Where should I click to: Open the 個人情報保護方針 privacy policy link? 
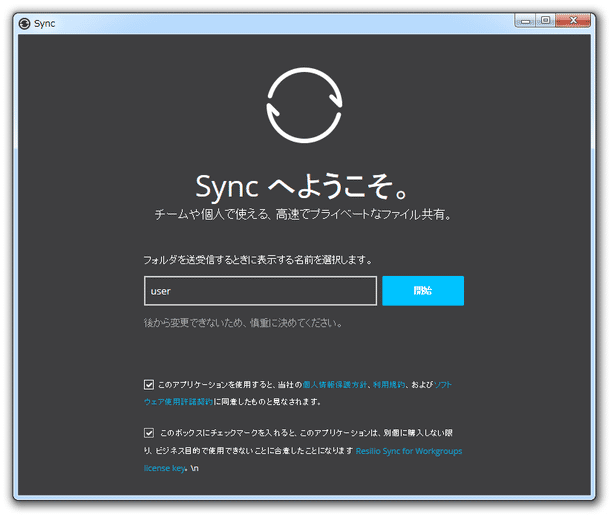335,385
